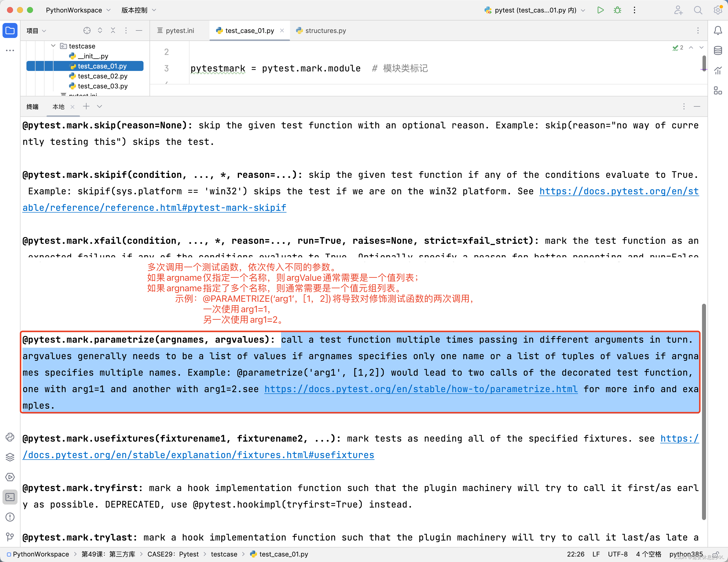Open the 项目 view dropdown
The width and height of the screenshot is (728, 562).
click(36, 31)
